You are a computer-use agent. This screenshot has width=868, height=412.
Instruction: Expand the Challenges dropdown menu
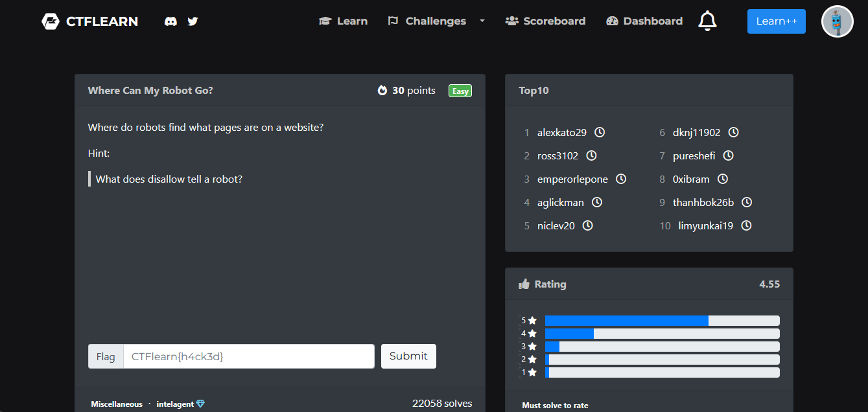481,21
